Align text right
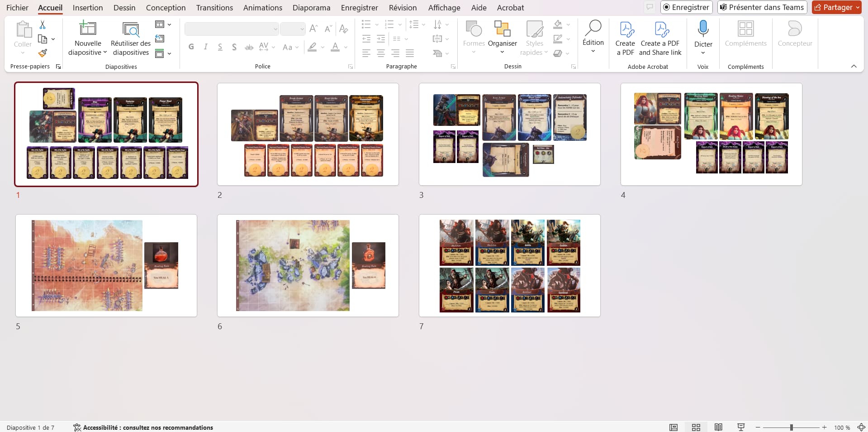Viewport: 868px width, 432px height. pos(395,53)
